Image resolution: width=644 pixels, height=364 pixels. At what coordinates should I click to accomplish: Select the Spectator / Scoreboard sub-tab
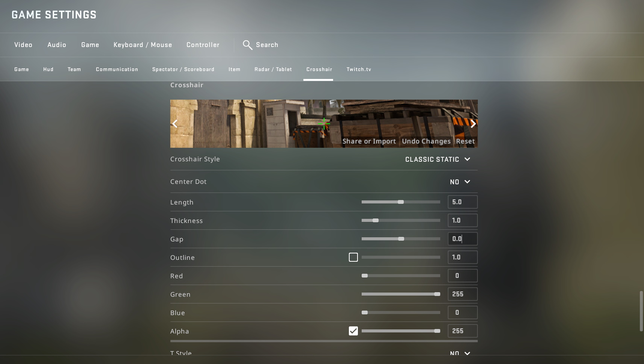[183, 69]
